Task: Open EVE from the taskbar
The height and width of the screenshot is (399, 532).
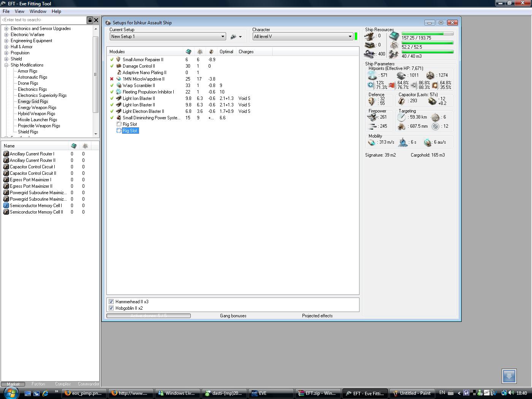Action: (x=271, y=393)
